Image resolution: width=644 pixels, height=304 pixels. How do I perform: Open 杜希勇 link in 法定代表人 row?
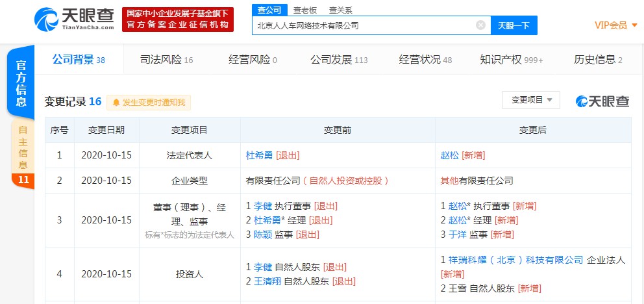(x=259, y=155)
